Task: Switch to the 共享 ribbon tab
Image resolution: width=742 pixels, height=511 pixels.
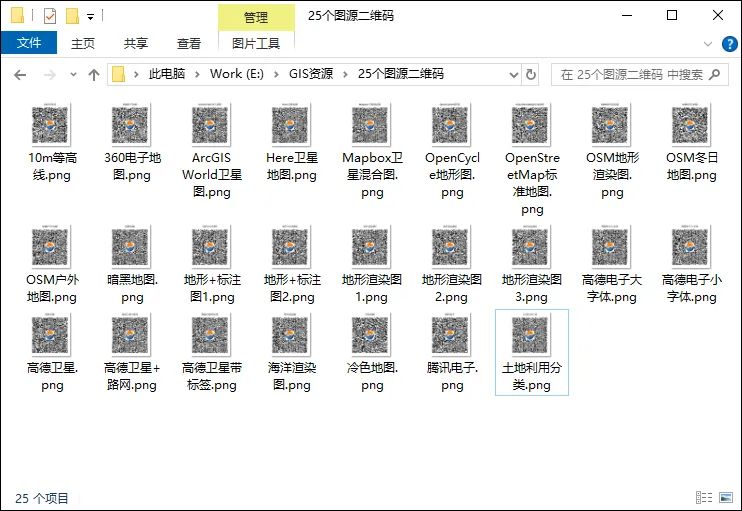Action: coord(136,44)
